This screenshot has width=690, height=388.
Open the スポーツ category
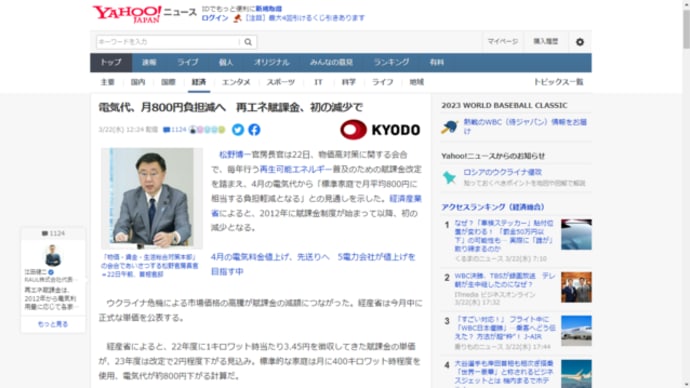point(281,82)
